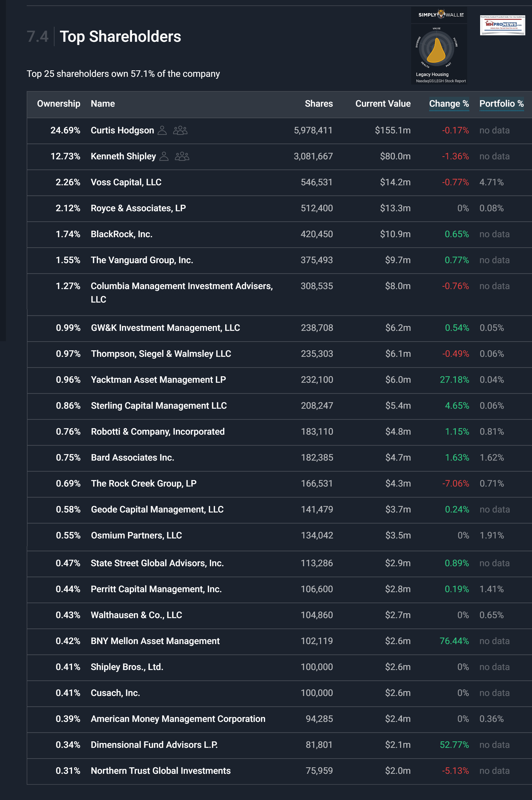Image resolution: width=532 pixels, height=800 pixels.
Task: Click Northern Trust Global Investments name
Action: (x=161, y=771)
